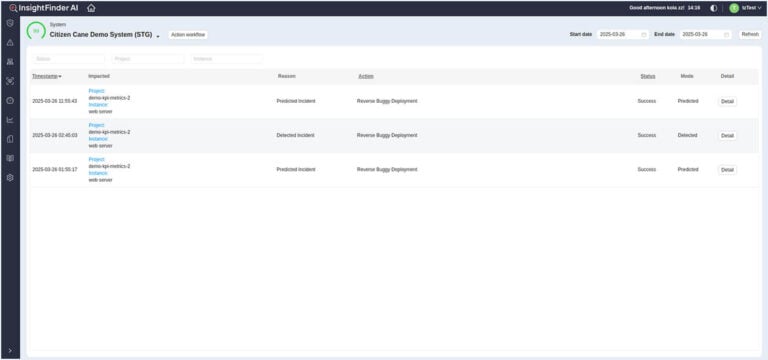Click Reverse Buggy Deployment in 02:45:03 row

(x=387, y=136)
